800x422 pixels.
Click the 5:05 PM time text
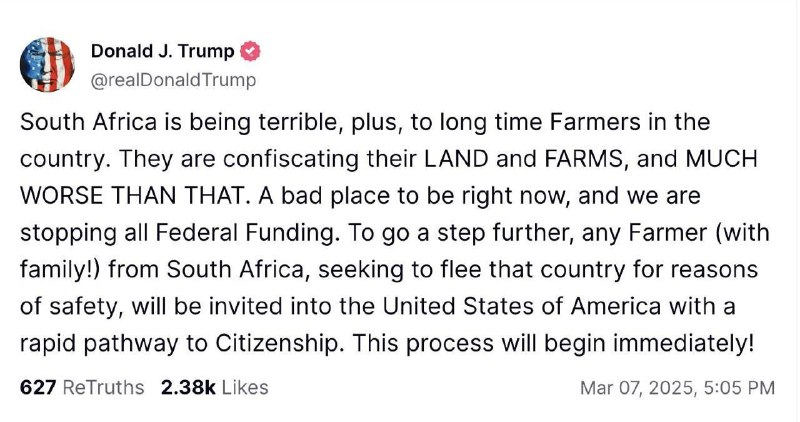(x=739, y=388)
